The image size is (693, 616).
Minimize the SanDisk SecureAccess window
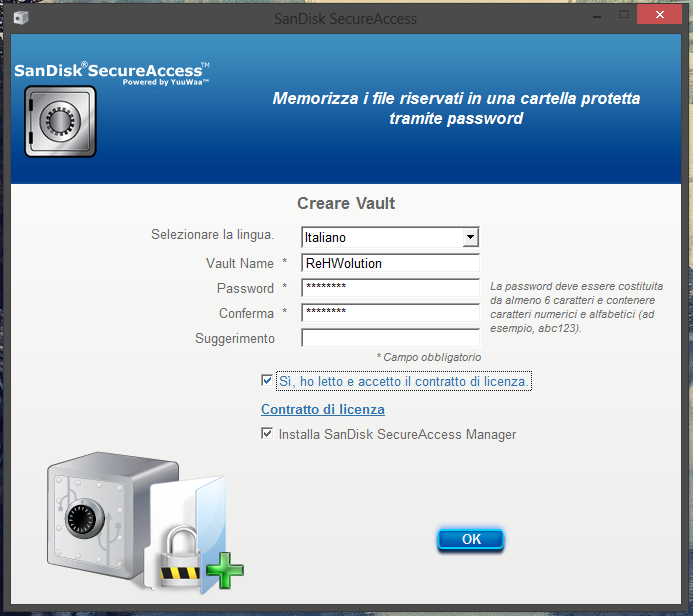(x=597, y=18)
